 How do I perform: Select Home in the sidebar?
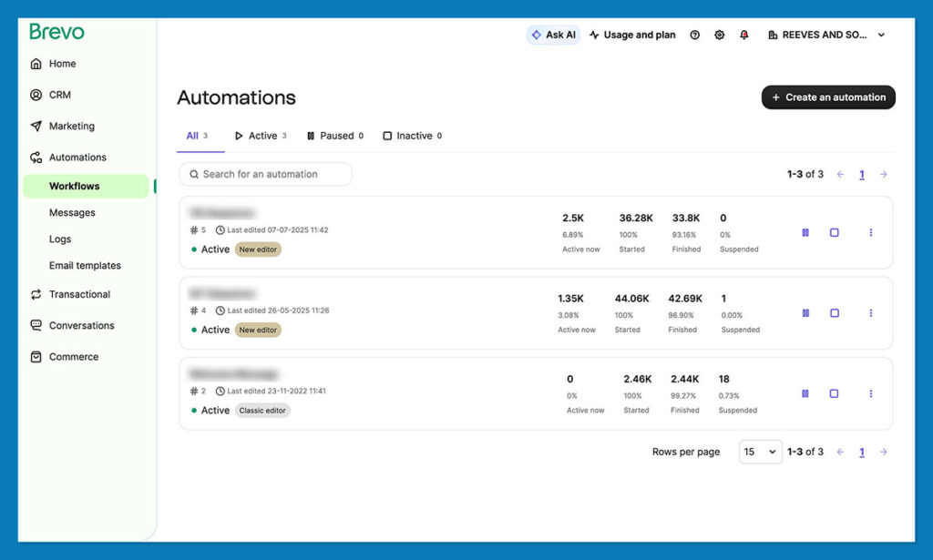(62, 64)
